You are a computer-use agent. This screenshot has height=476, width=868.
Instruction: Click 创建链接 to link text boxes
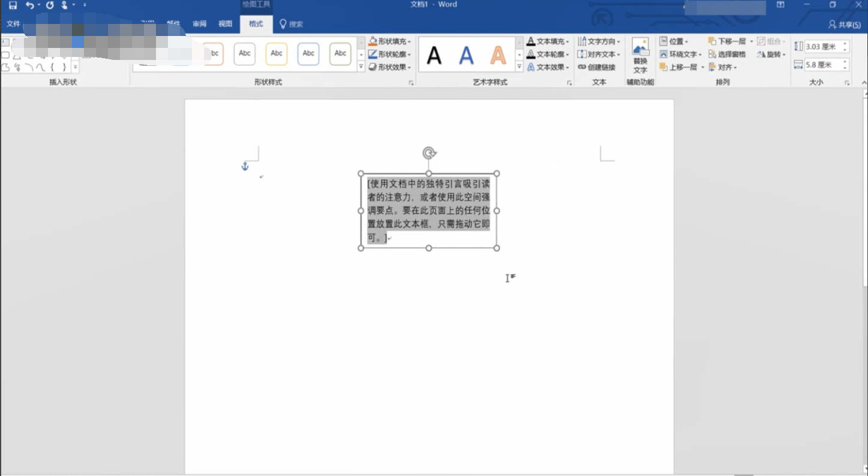tap(597, 67)
